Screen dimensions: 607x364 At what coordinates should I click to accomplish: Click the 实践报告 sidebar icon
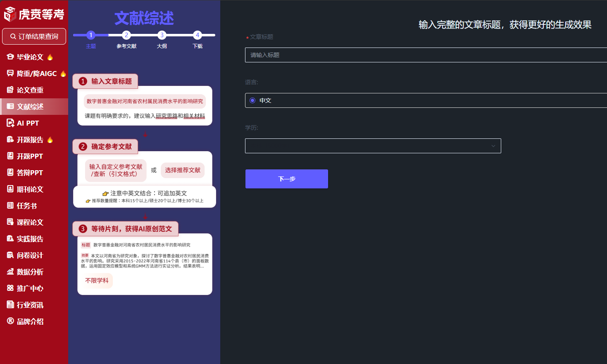pyautogui.click(x=10, y=238)
